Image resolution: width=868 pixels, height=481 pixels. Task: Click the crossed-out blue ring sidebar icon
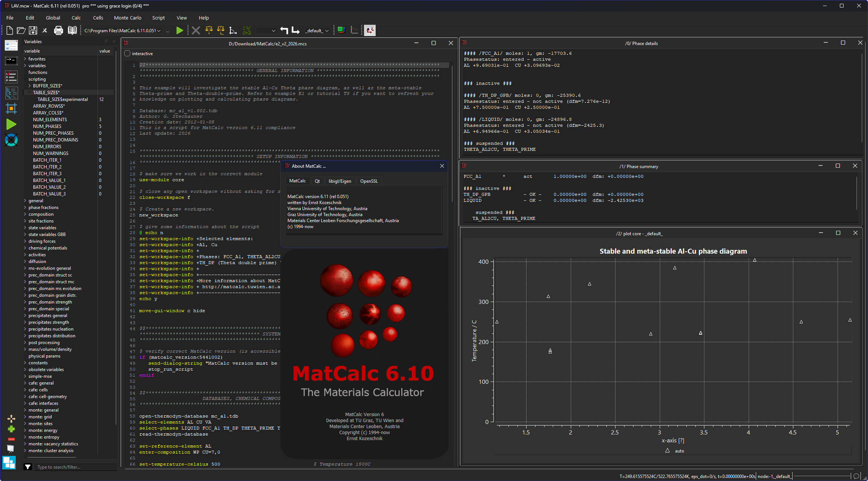click(11, 140)
